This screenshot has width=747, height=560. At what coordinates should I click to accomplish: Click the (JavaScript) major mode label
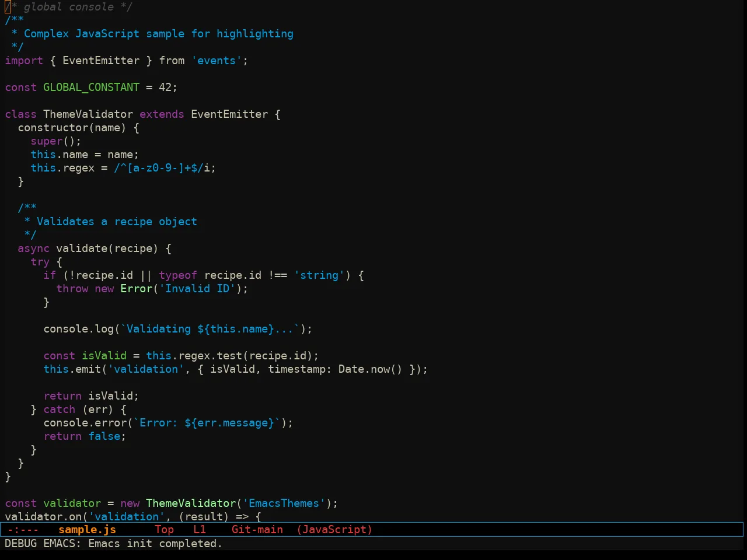point(334,530)
